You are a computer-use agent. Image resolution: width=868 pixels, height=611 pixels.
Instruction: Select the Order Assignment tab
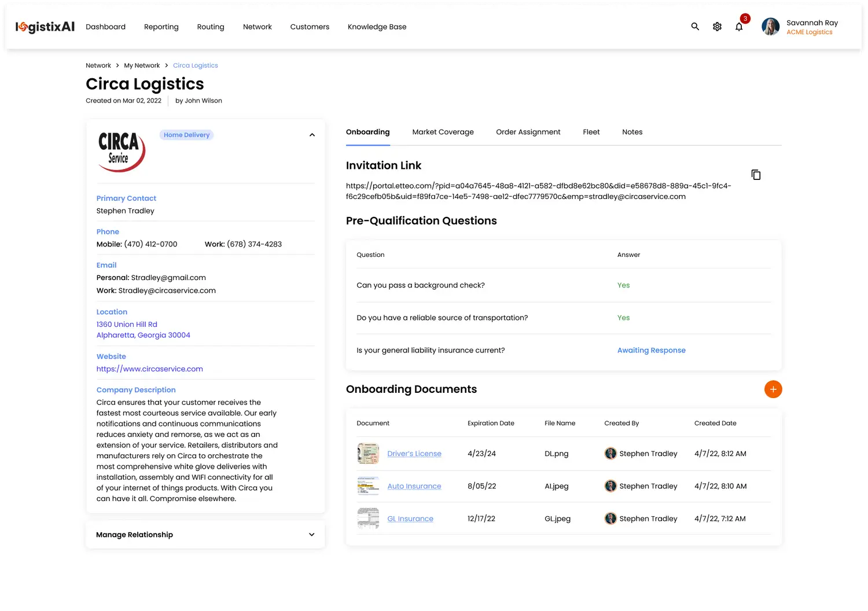coord(528,132)
